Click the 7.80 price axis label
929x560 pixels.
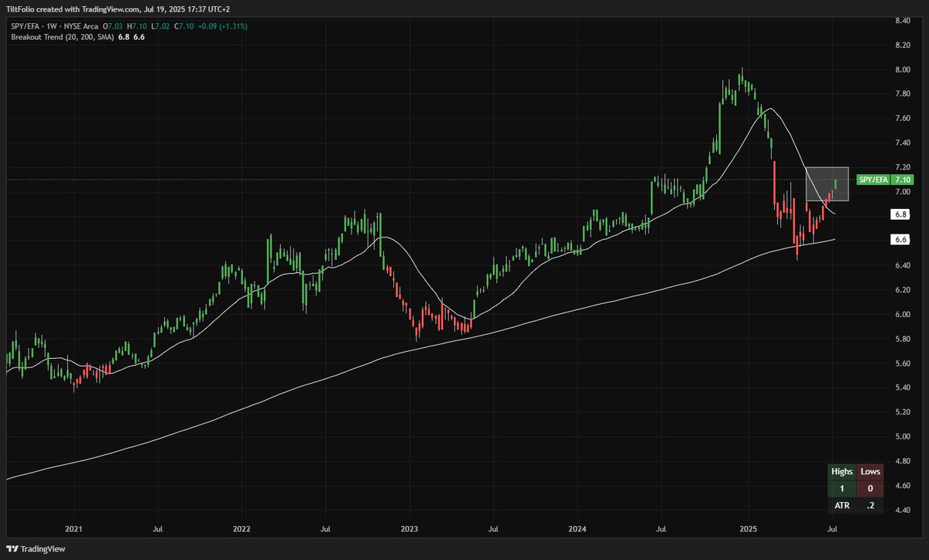pos(902,94)
